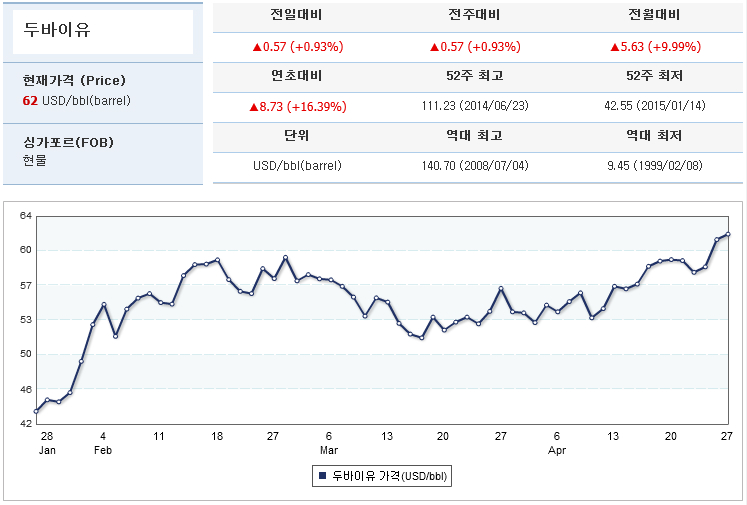Click the red 62 current price value
The image size is (747, 505).
[30, 101]
